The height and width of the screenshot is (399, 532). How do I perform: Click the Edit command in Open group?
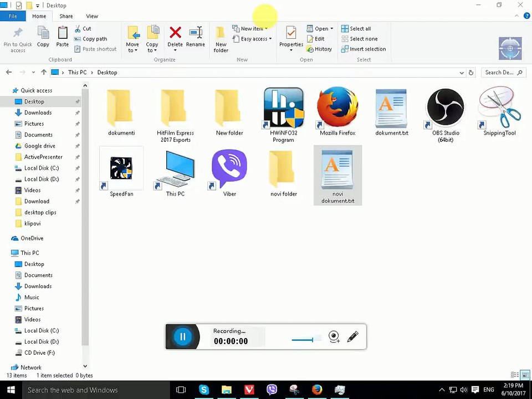315,39
